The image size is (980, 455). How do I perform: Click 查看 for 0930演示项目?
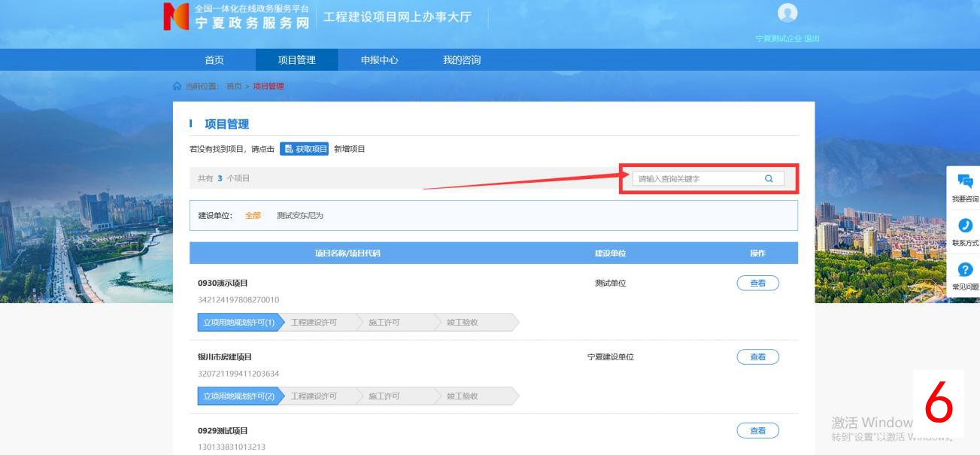click(x=757, y=284)
